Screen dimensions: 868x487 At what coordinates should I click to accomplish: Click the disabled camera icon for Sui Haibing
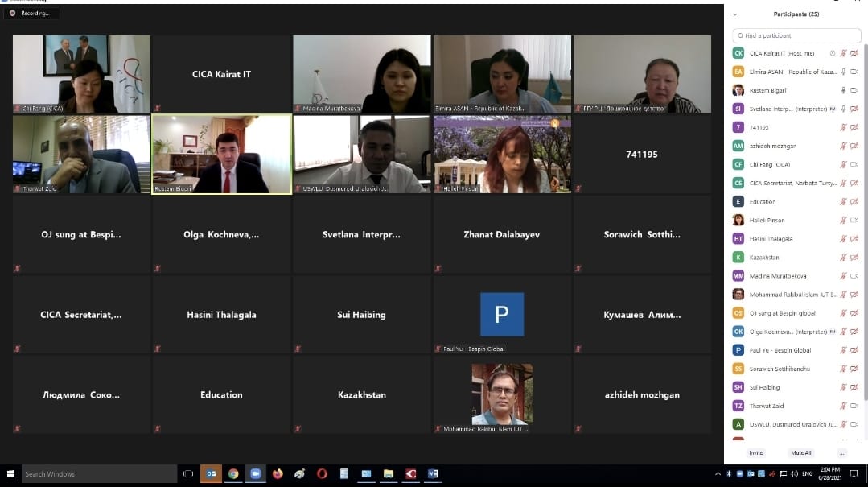pos(854,387)
